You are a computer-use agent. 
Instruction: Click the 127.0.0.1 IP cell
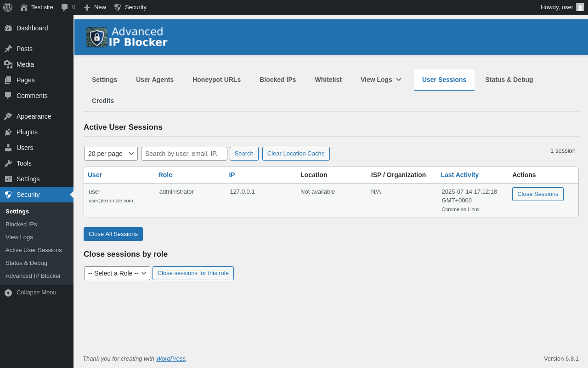point(242,192)
